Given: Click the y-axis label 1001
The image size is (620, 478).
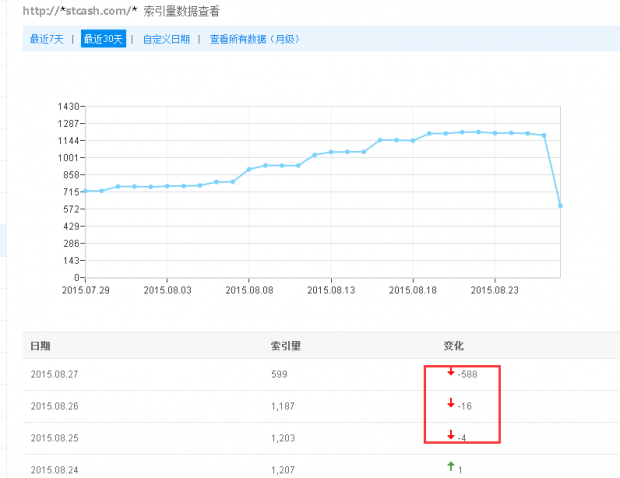Looking at the screenshot, I should point(68,158).
